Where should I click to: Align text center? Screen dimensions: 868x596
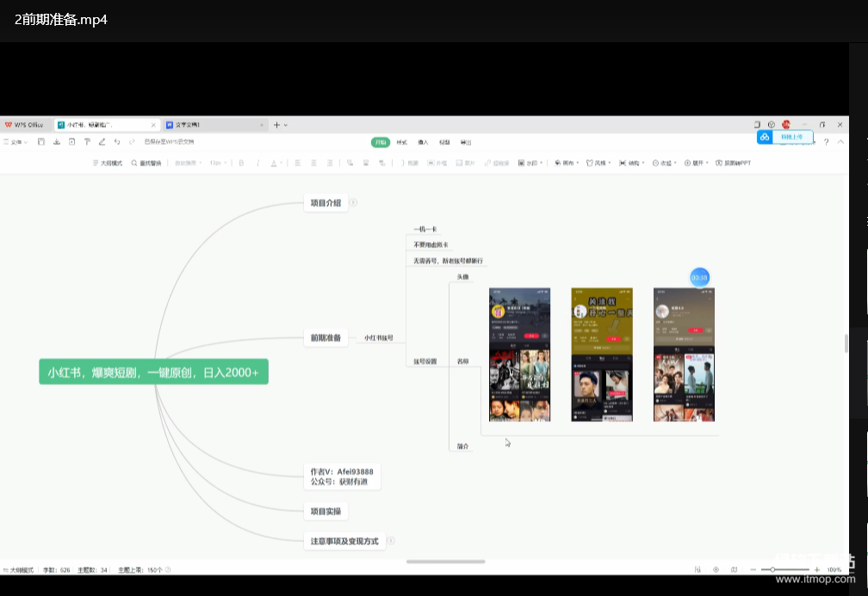coord(313,163)
